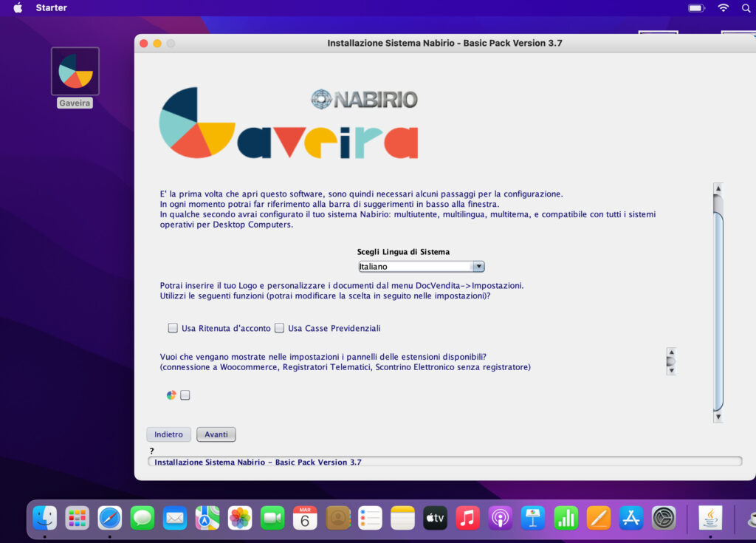This screenshot has height=543, width=756.
Task: Click the main scrollbar up arrow
Action: coord(718,188)
